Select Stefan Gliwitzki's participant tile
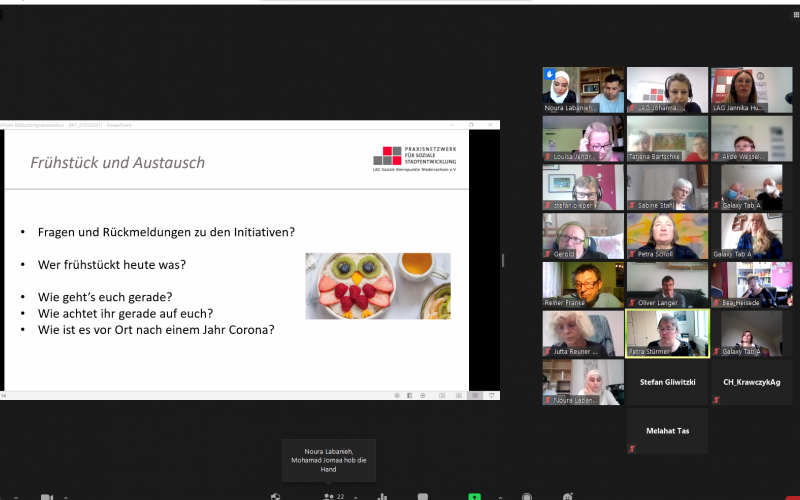The image size is (800, 500). click(667, 382)
